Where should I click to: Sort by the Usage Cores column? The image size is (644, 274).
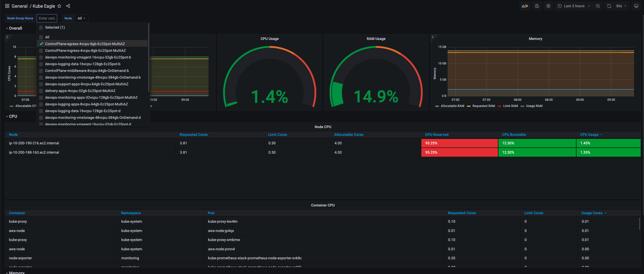coord(594,213)
